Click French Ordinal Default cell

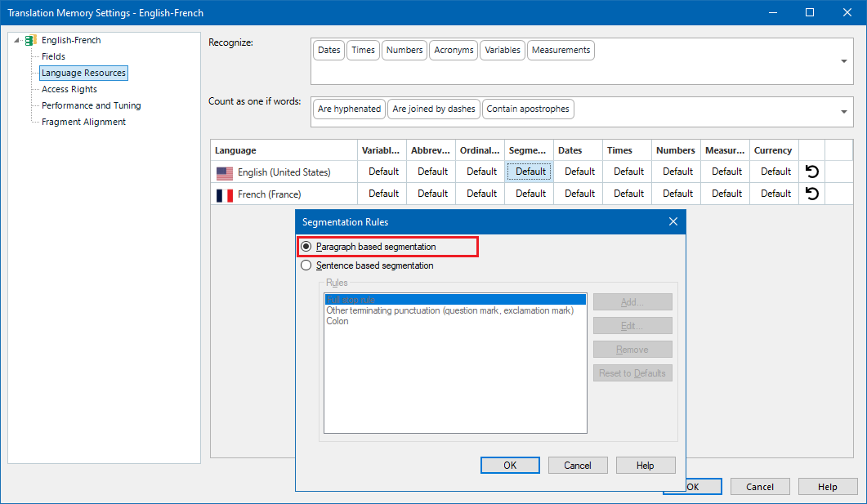coord(481,194)
